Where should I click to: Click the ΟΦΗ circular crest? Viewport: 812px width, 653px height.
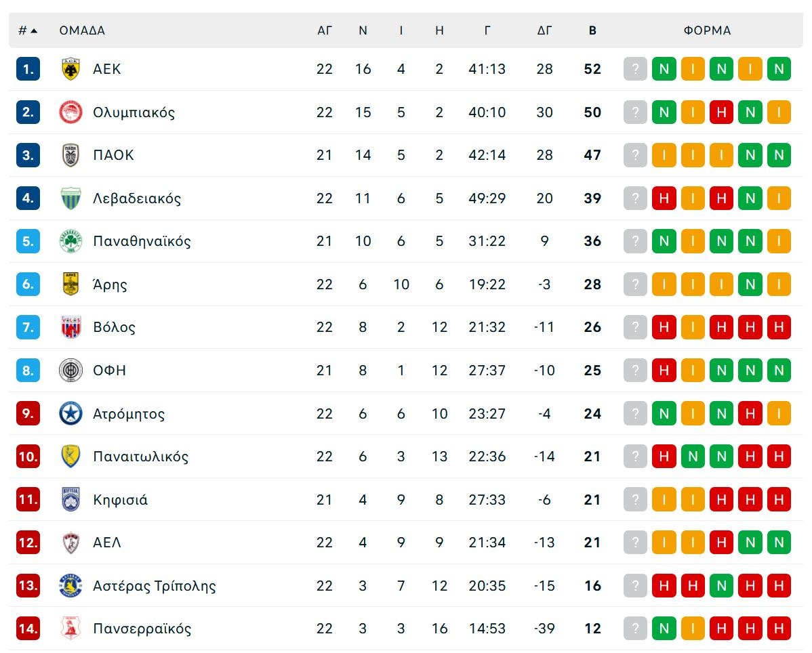[x=70, y=371]
